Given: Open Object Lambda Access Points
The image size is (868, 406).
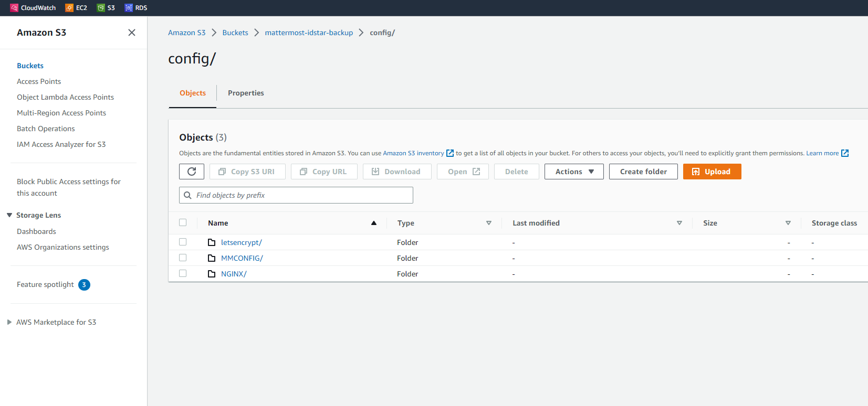Looking at the screenshot, I should (x=65, y=97).
